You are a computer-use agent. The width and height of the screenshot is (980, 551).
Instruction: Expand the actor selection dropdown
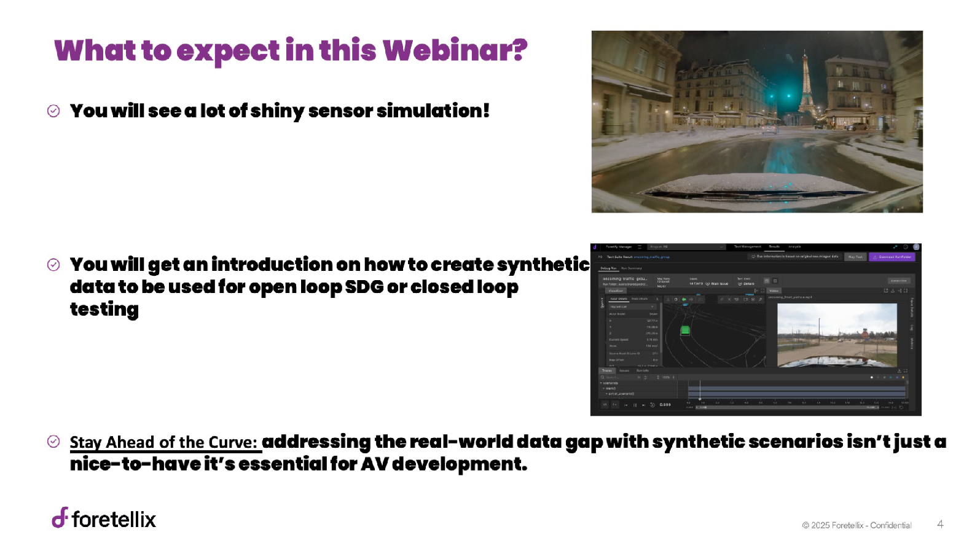[633, 307]
